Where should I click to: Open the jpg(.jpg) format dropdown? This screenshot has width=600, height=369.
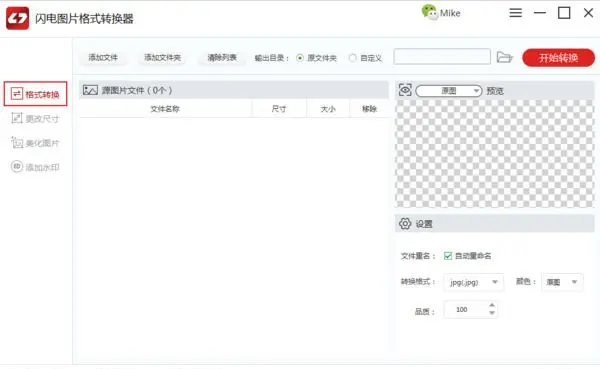[x=473, y=282]
